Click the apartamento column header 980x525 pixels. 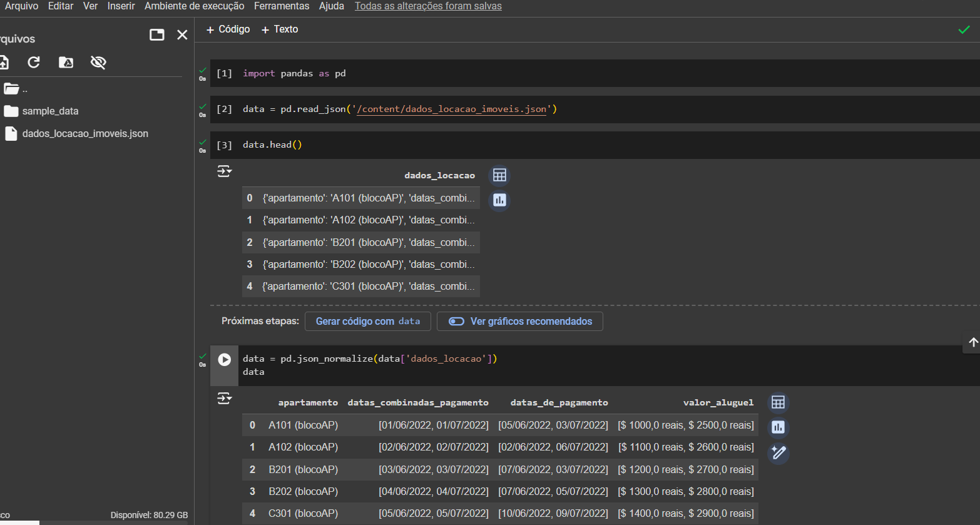click(308, 402)
